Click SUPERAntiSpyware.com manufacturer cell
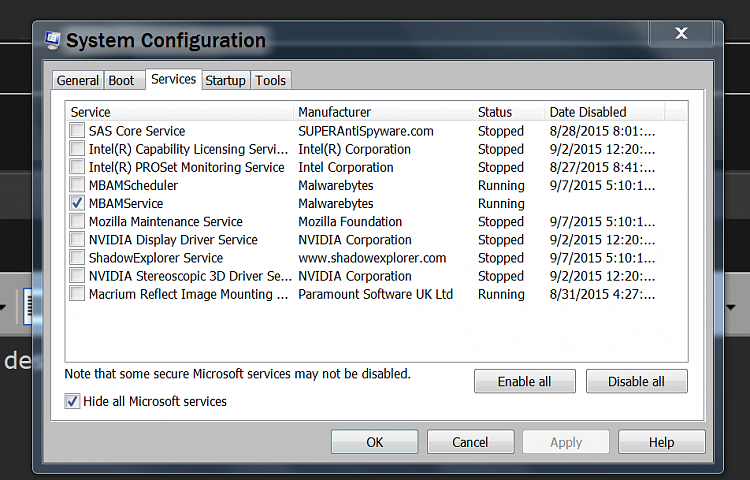Viewport: 750px width, 480px height. (366, 131)
